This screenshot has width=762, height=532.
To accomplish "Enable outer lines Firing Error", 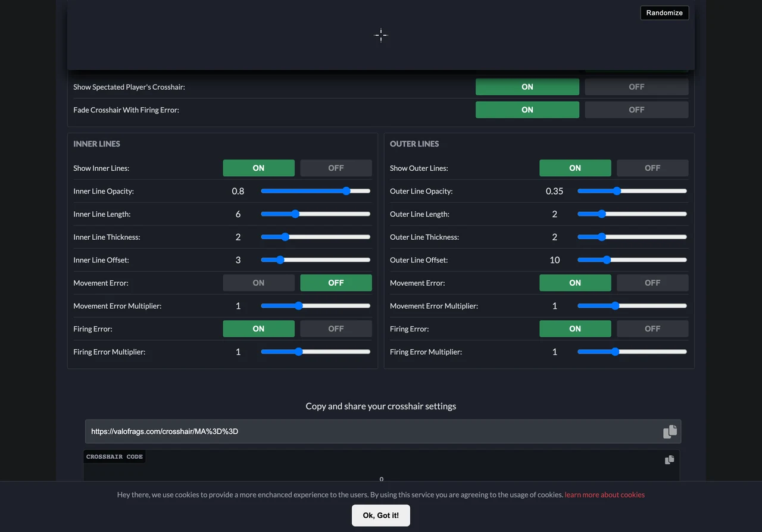I will click(x=575, y=328).
